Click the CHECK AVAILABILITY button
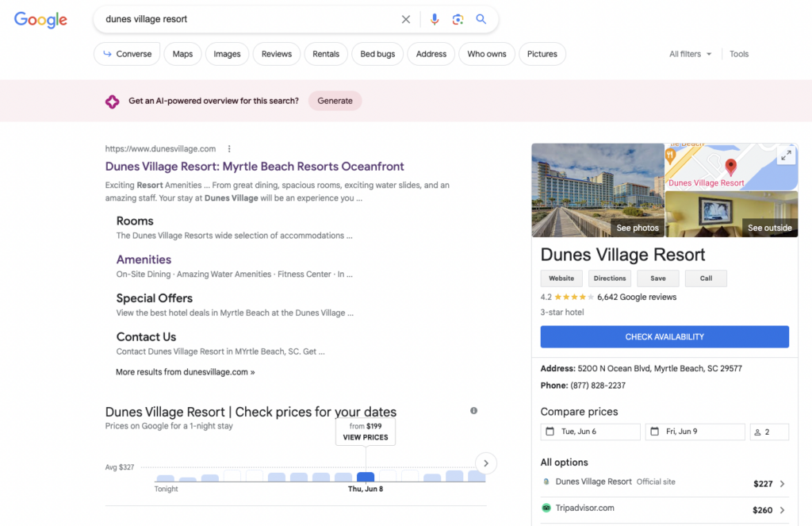The image size is (812, 526). (x=665, y=337)
